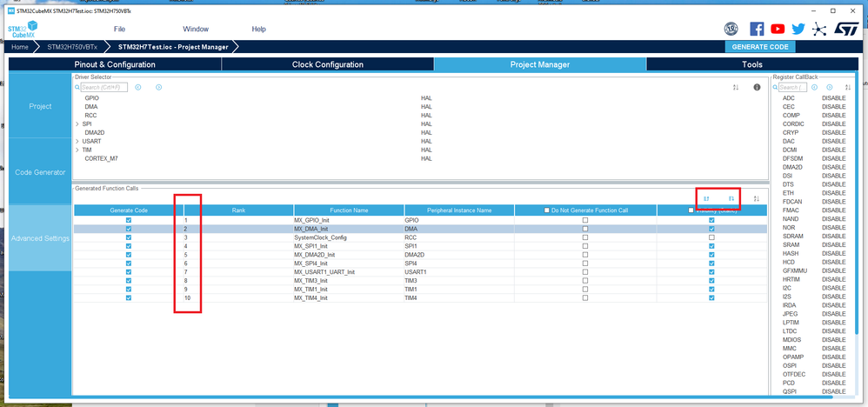Image resolution: width=868 pixels, height=407 pixels.
Task: Open the DMA2D callback DISABLE dropdown
Action: click(834, 167)
